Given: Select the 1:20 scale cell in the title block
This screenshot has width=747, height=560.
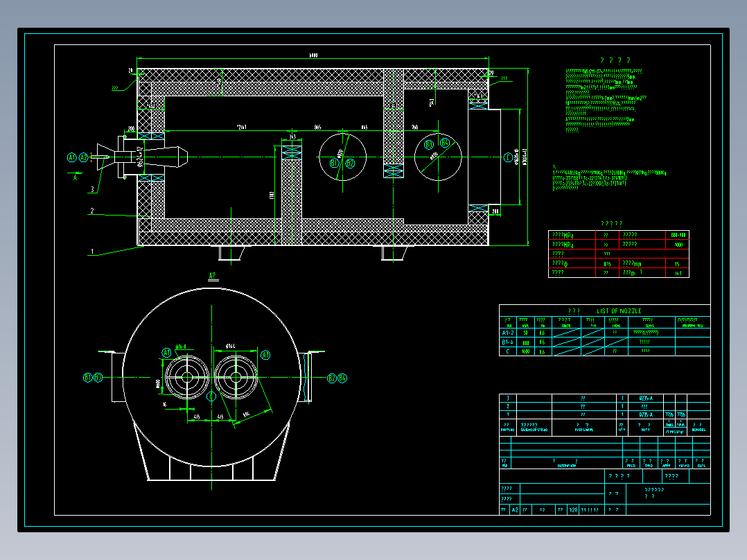Looking at the screenshot, I should point(573,510).
